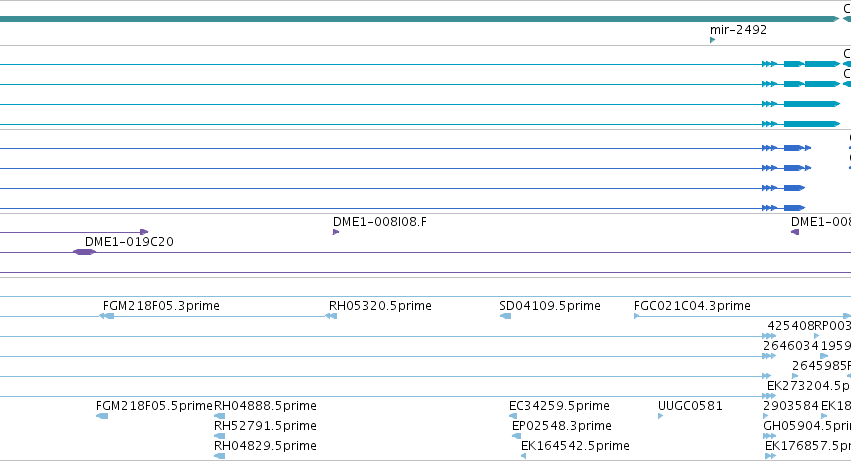Select the SD04109.5prime EST label

(550, 306)
